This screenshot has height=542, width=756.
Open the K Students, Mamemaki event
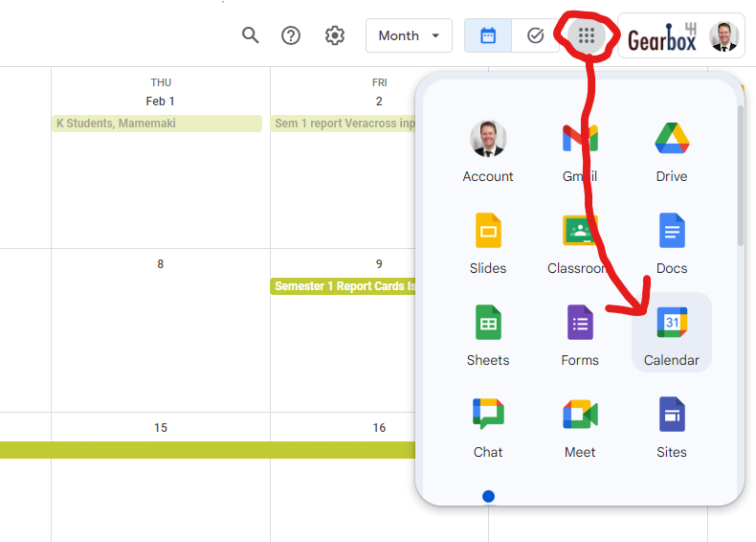[x=157, y=124]
